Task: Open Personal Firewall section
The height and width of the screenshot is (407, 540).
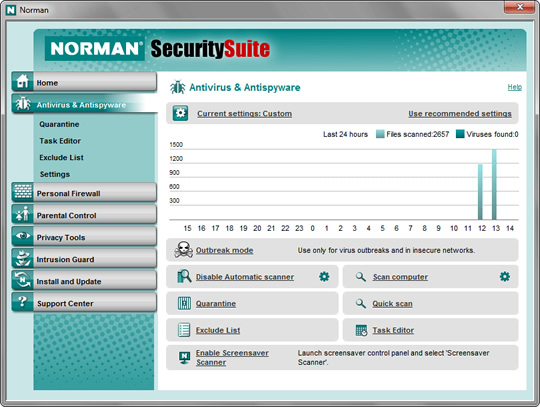Action: [x=84, y=192]
